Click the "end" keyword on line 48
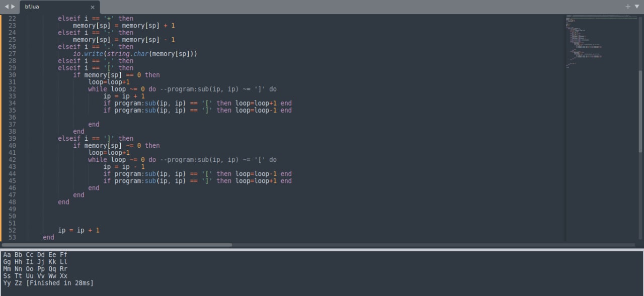Screen dimensions: 644x296 point(63,202)
